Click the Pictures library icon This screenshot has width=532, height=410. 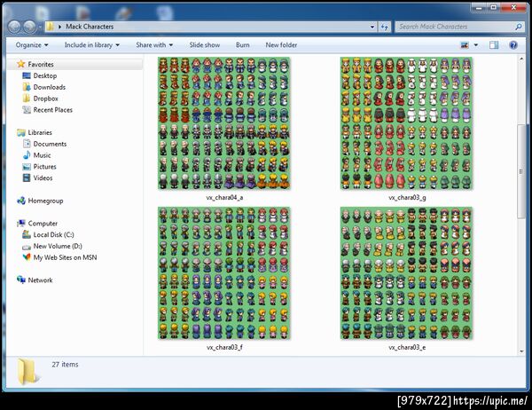tap(27, 167)
